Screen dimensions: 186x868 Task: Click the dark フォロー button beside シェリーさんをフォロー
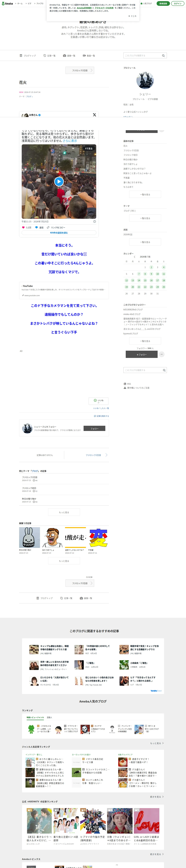point(94,429)
